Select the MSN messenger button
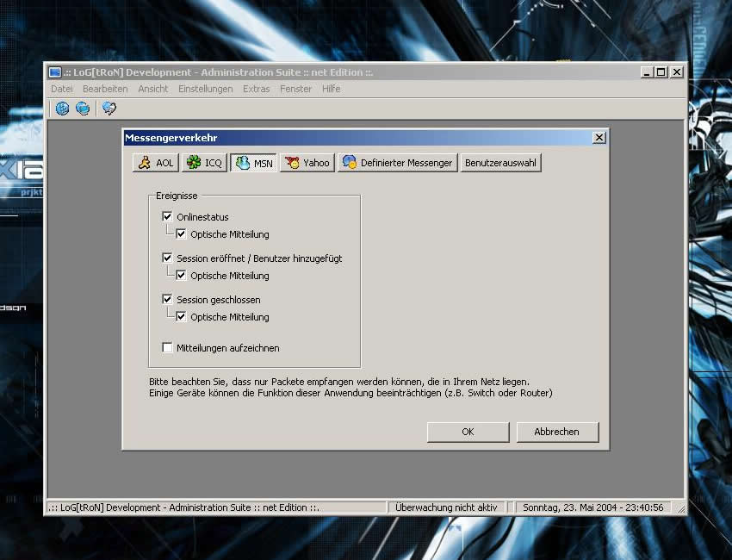Image resolution: width=732 pixels, height=560 pixels. coord(253,163)
